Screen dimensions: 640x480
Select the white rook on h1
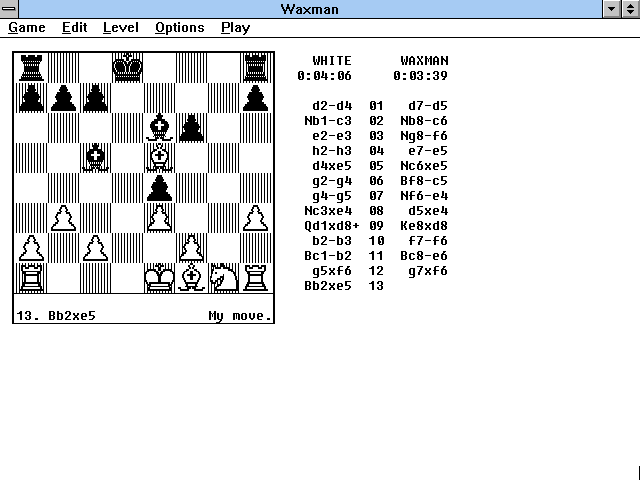point(256,278)
